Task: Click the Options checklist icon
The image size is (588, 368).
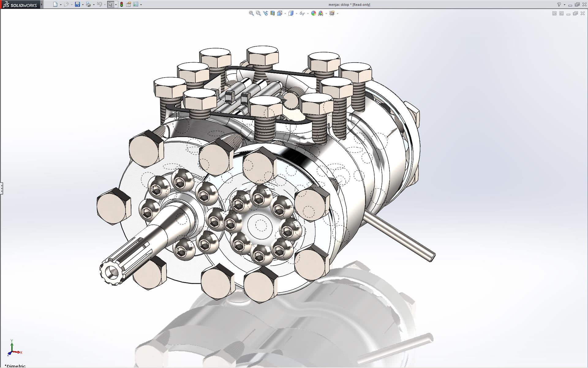Action: (136, 5)
